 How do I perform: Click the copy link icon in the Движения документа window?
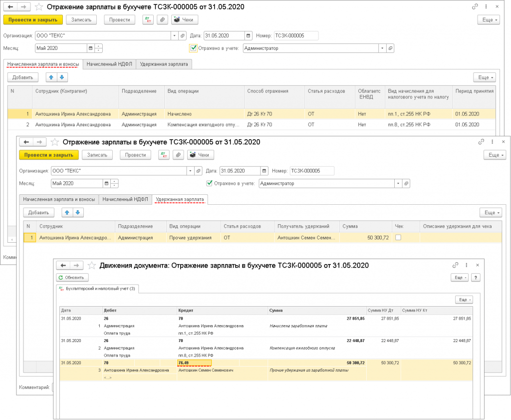point(455,265)
